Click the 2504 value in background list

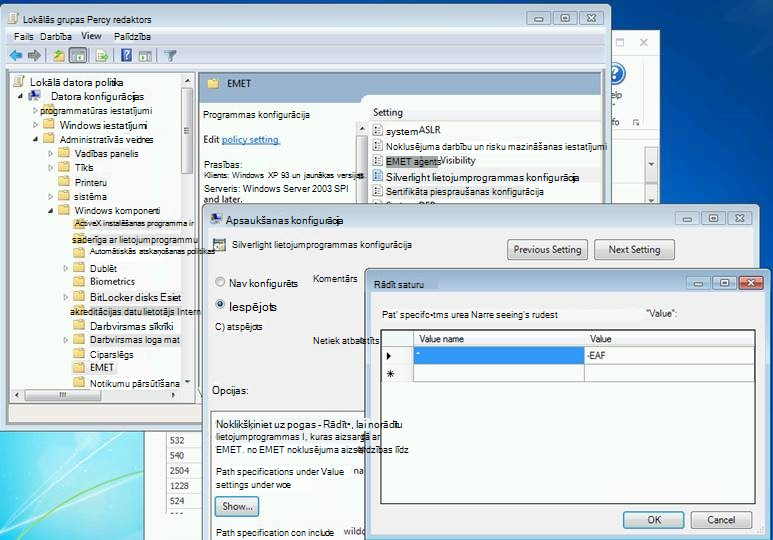tap(179, 470)
